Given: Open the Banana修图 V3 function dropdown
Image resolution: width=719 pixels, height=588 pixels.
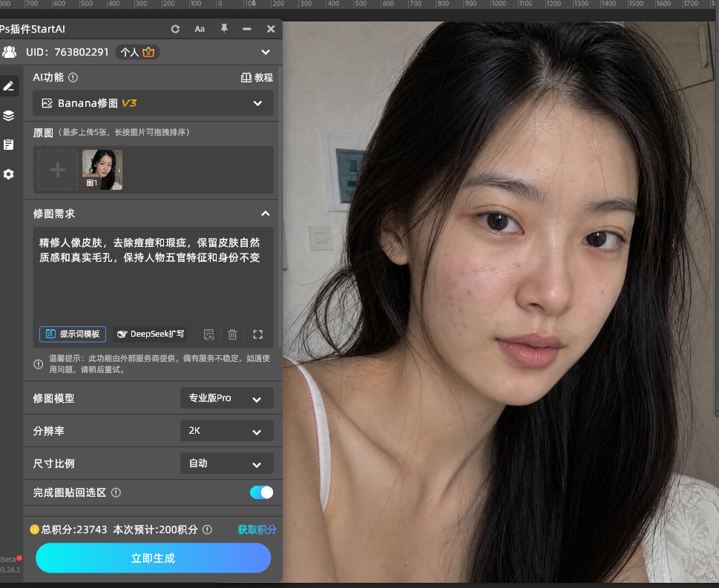Looking at the screenshot, I should click(x=153, y=103).
